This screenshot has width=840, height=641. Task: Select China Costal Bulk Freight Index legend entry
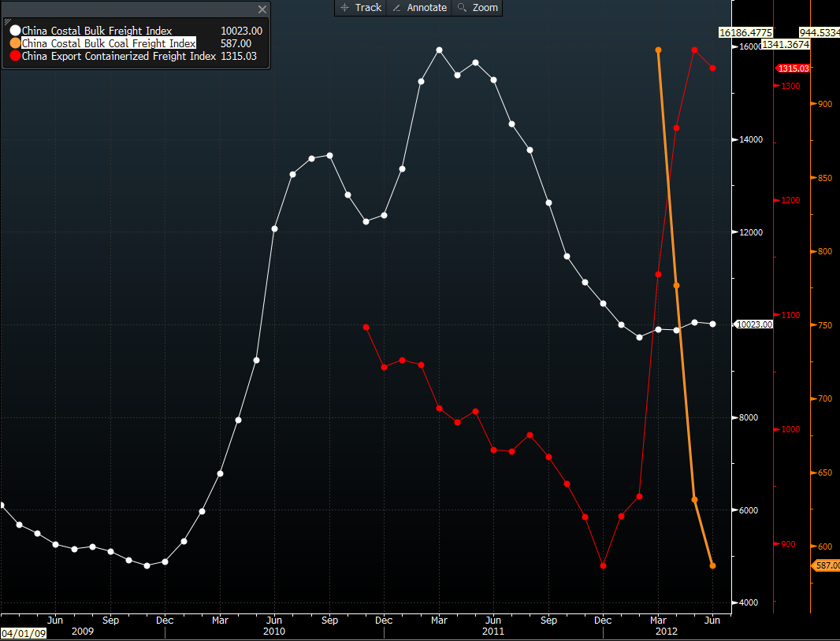(x=97, y=31)
